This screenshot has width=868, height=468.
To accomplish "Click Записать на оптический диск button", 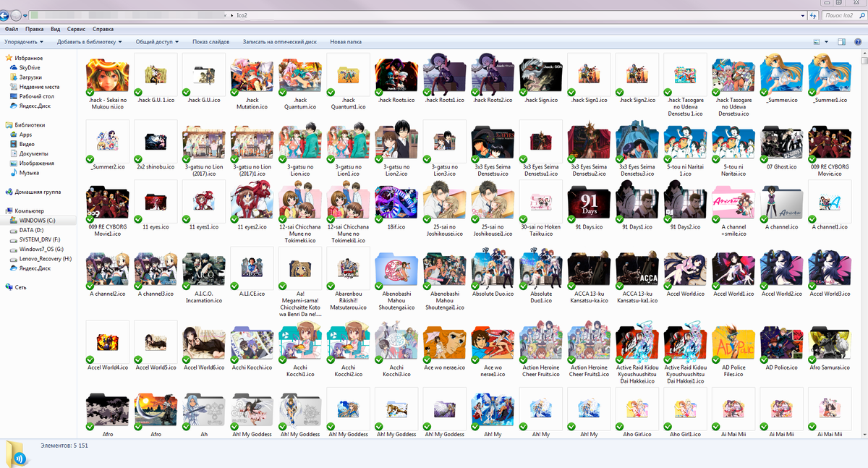I will tap(279, 42).
